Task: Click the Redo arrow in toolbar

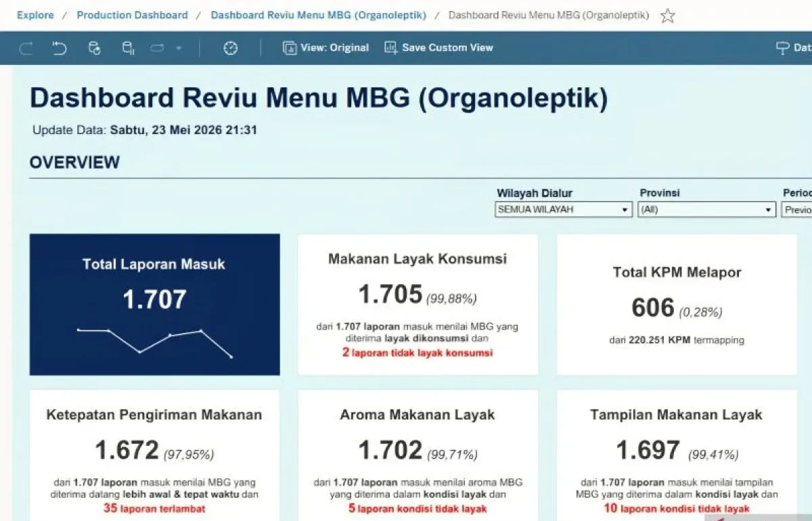Action: [x=26, y=48]
